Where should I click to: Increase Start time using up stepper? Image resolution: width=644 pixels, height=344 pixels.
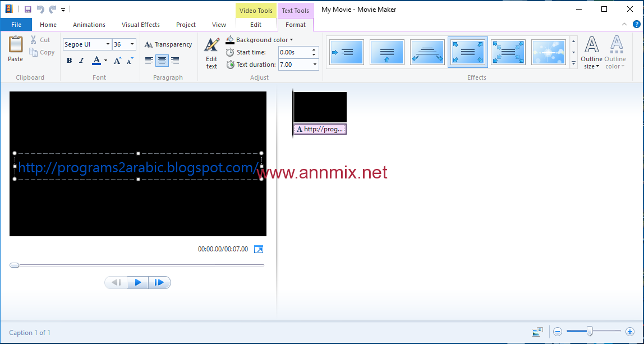(314, 50)
